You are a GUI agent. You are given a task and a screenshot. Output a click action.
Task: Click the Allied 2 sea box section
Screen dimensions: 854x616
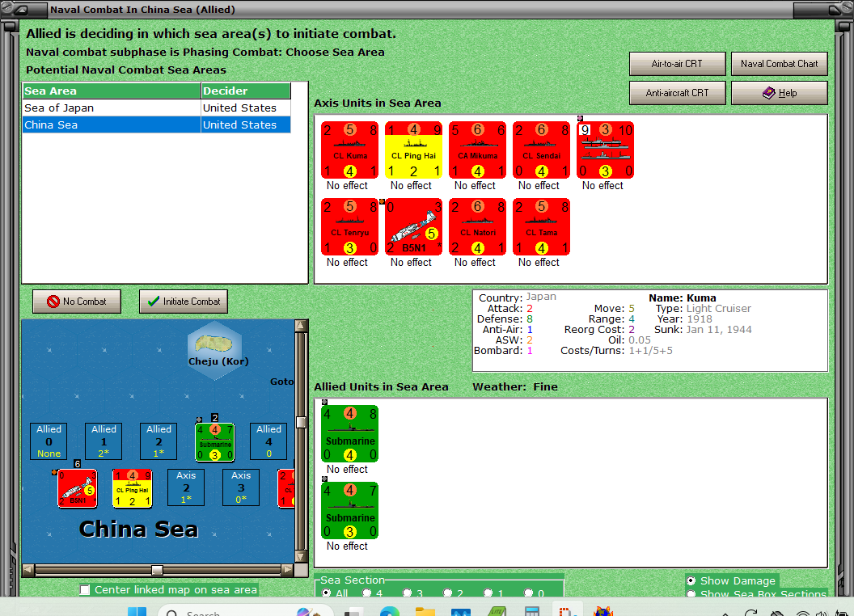[x=159, y=441]
